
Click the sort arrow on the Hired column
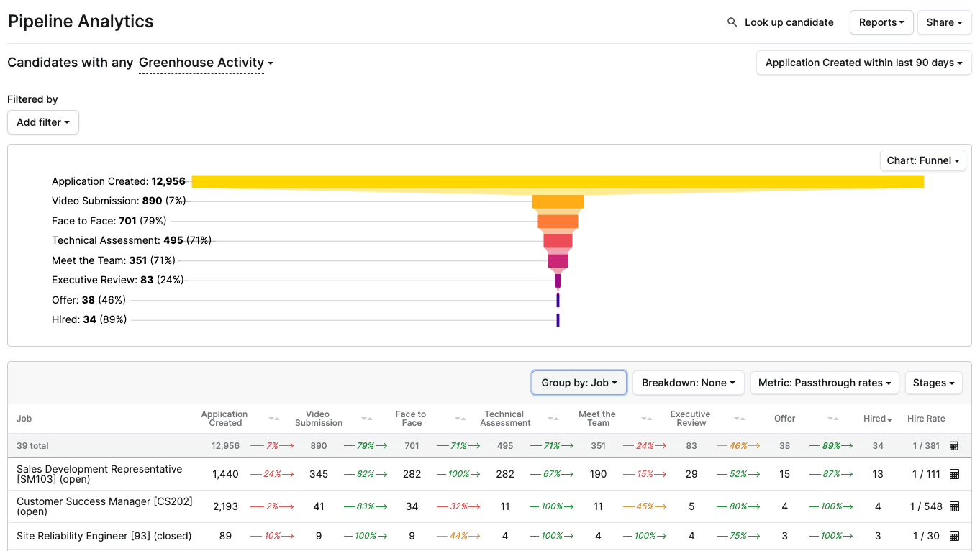point(889,419)
